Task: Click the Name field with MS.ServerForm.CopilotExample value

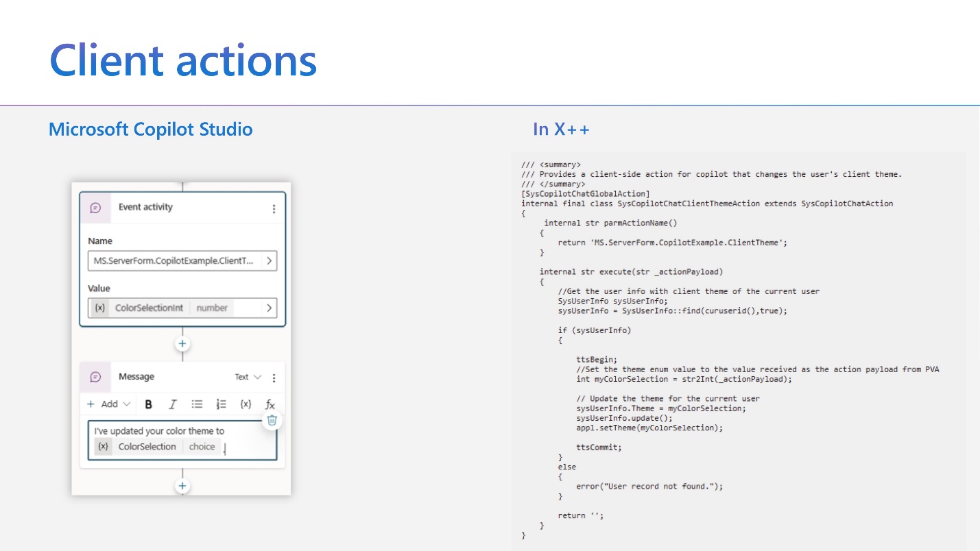Action: click(182, 260)
